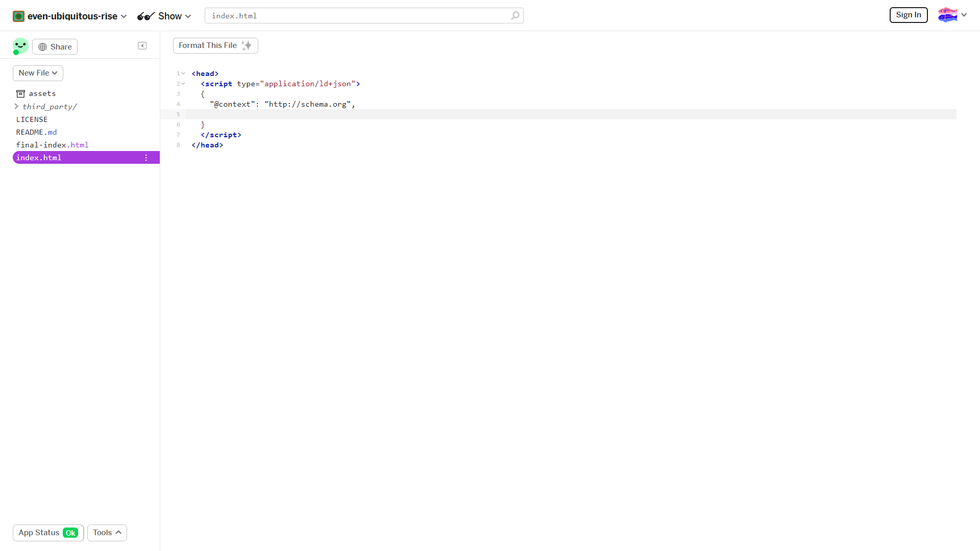980x551 pixels.
Task: Click the sparkle icon in Format This File
Action: (x=247, y=45)
